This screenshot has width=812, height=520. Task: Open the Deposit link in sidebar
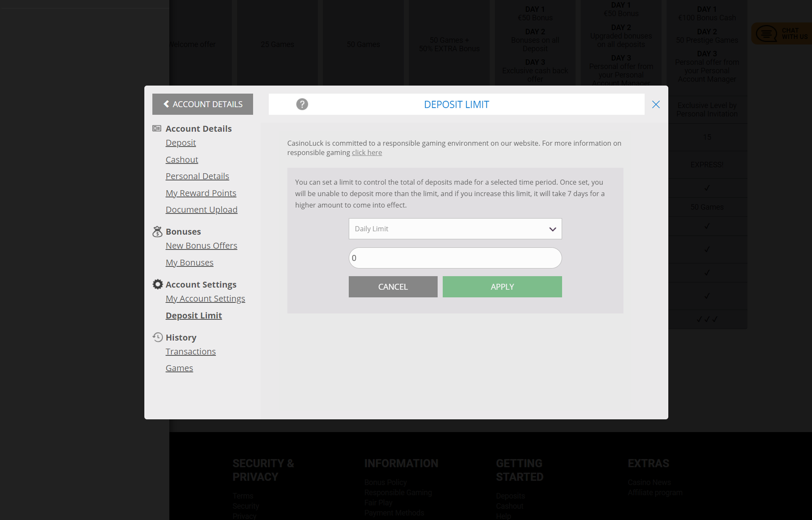pos(181,143)
